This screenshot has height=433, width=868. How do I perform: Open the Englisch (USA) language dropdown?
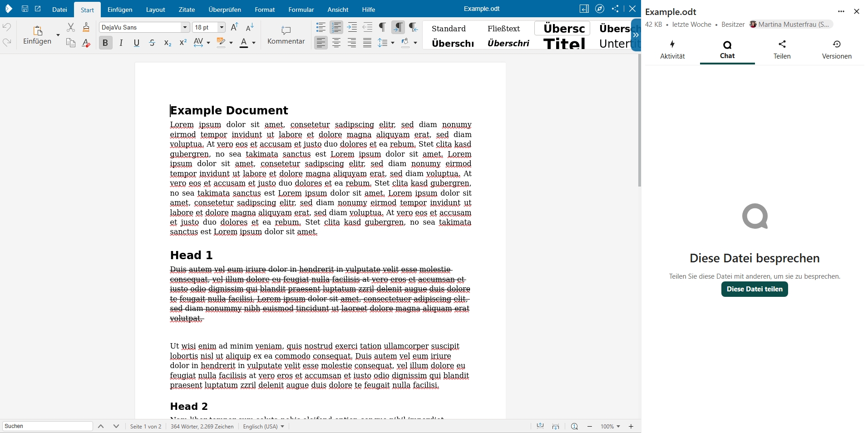click(x=263, y=426)
